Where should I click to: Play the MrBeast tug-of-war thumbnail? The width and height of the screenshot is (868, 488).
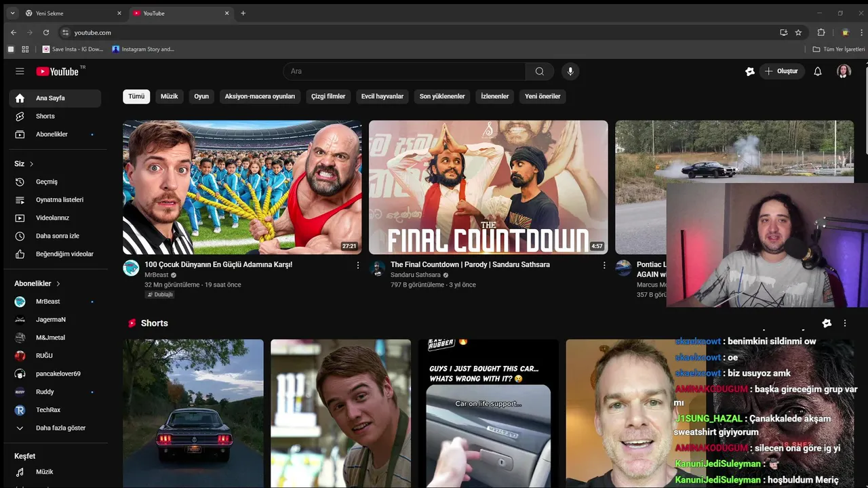[242, 187]
